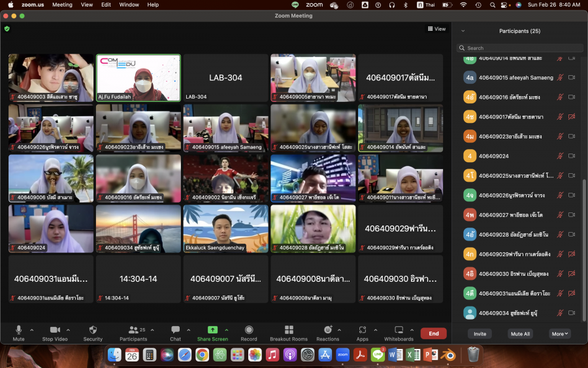This screenshot has width=588, height=368.
Task: Open the More dropdown in participants panel
Action: (x=559, y=333)
